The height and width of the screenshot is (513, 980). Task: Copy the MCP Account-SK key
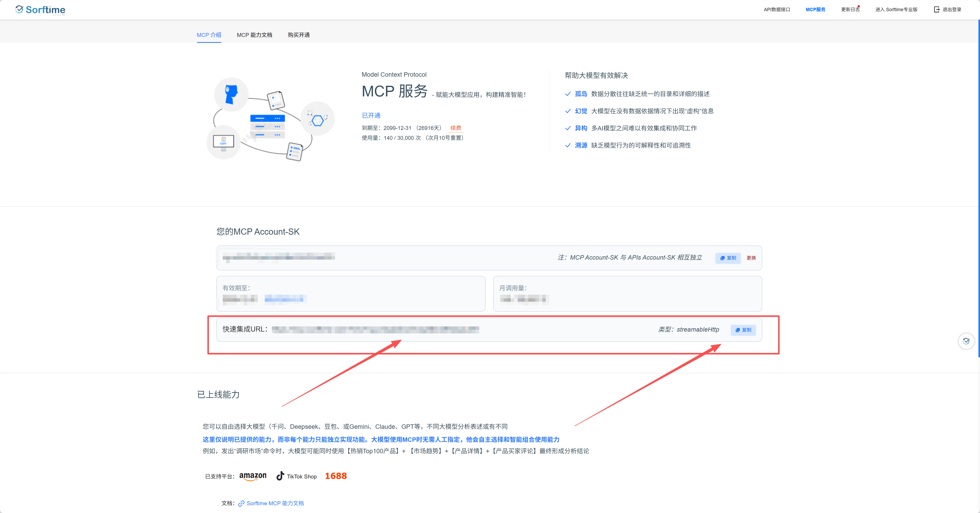pyautogui.click(x=728, y=258)
